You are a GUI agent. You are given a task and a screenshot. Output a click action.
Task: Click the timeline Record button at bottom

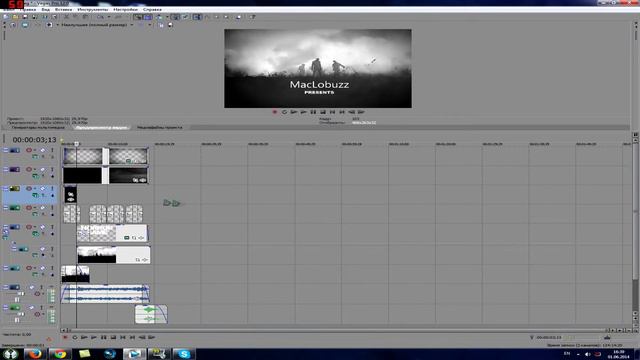pyautogui.click(x=65, y=337)
